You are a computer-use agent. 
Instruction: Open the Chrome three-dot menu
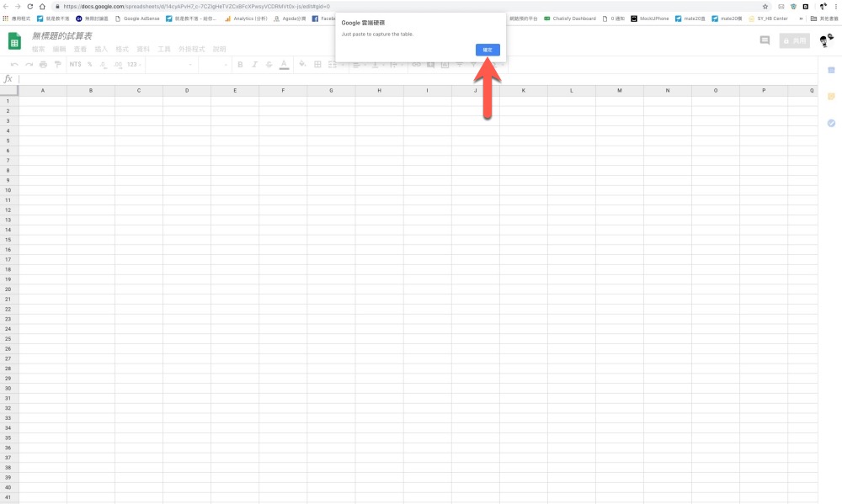tap(835, 7)
